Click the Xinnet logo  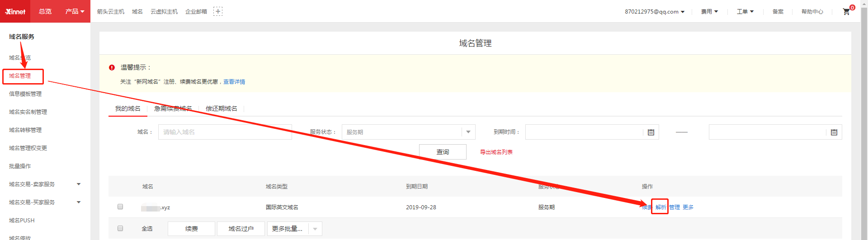[x=15, y=11]
